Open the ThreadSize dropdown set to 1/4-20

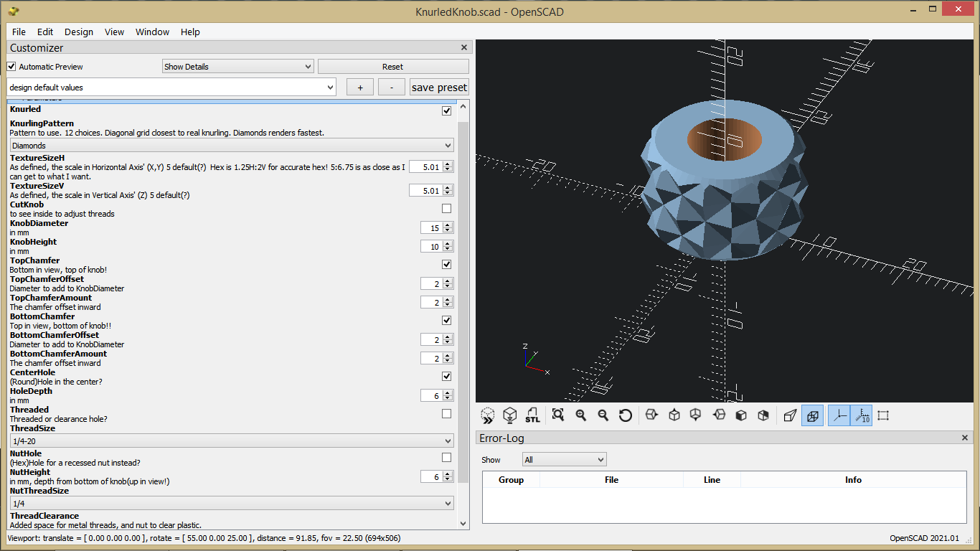(x=230, y=441)
